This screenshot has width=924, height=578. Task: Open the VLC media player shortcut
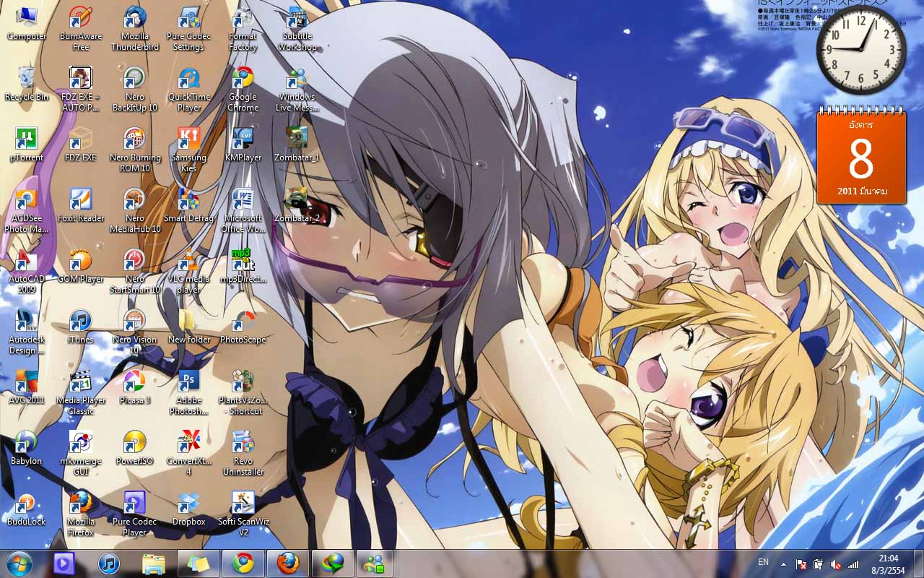coord(189,272)
